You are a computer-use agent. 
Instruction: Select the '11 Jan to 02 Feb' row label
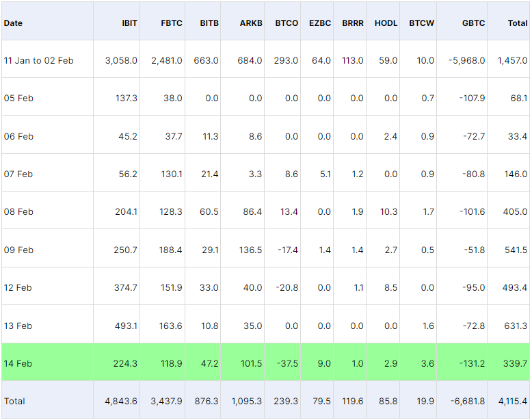coord(39,60)
